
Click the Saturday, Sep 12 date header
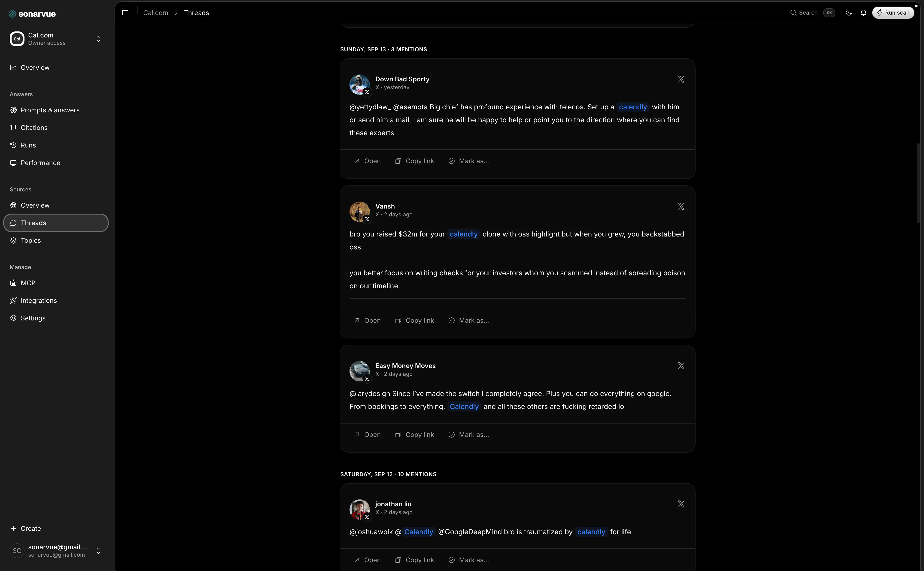(388, 474)
